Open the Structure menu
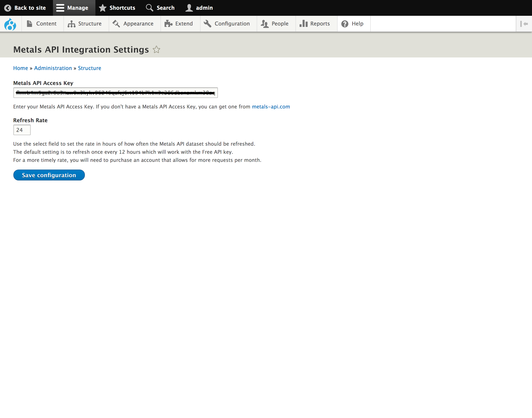 click(85, 23)
